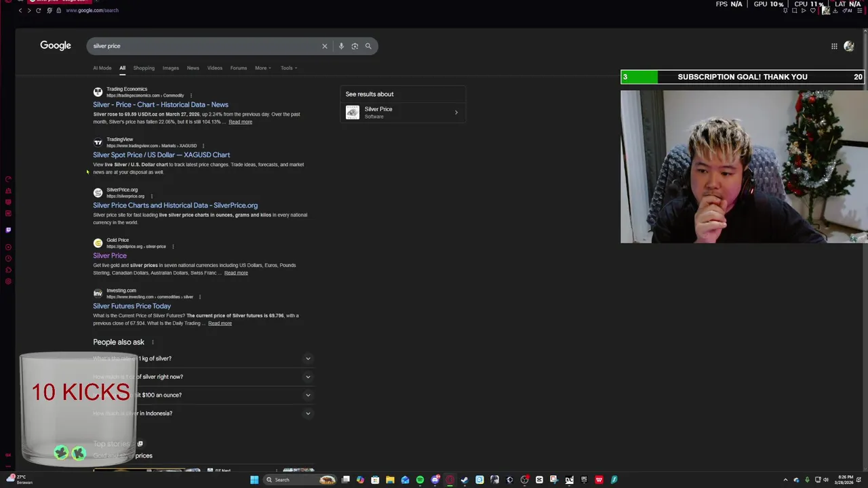The height and width of the screenshot is (488, 868).
Task: Open the system clock in taskbar
Action: (845, 480)
